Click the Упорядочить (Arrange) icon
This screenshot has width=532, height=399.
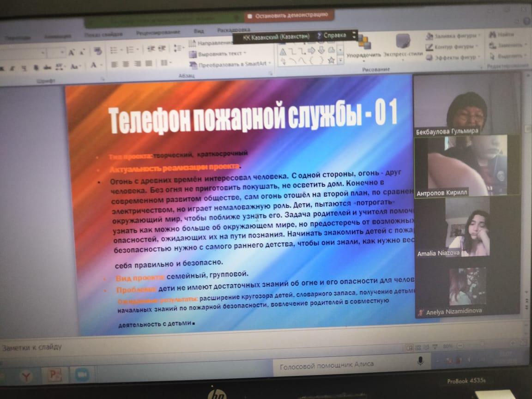364,44
